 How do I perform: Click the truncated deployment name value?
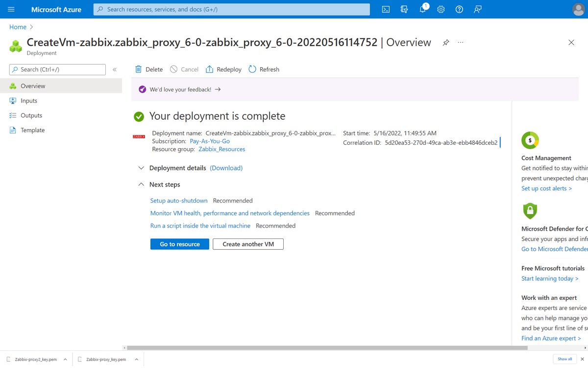(x=270, y=133)
